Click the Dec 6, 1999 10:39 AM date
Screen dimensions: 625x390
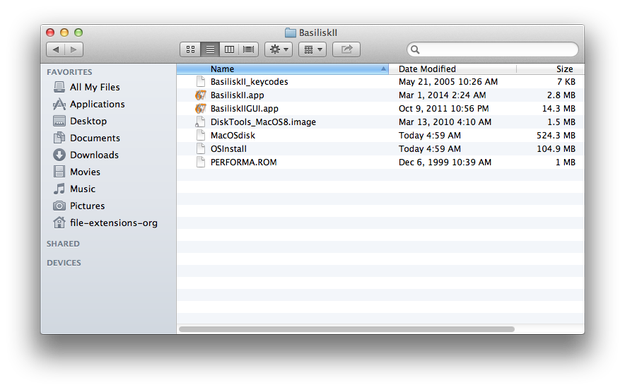(445, 162)
